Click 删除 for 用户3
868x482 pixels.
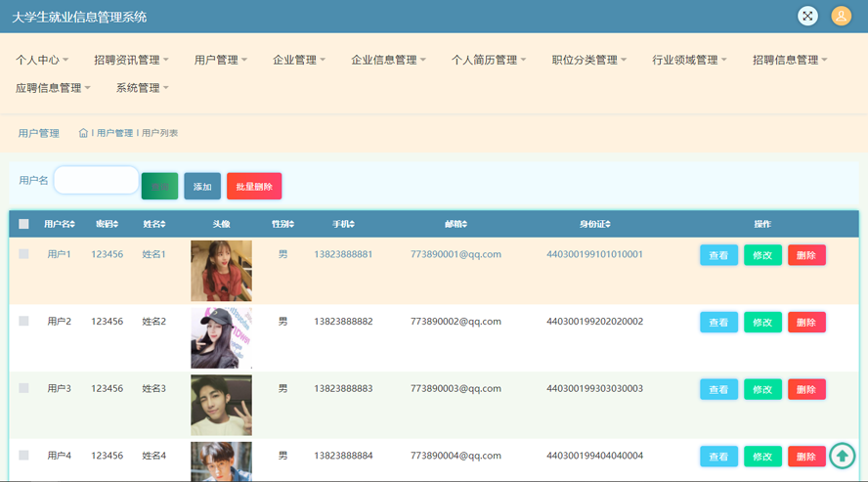click(x=806, y=389)
